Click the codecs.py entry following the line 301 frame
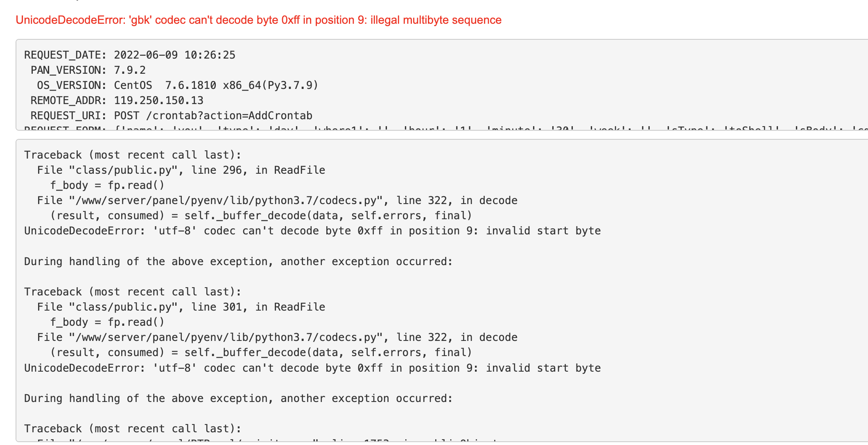 point(277,337)
